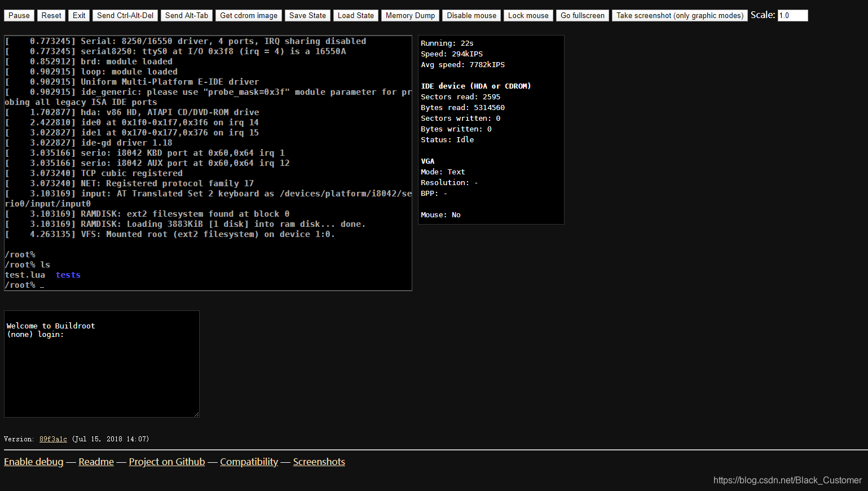Open version commit link 89f3a1c
Screen dimensions: 868x491
(53, 439)
